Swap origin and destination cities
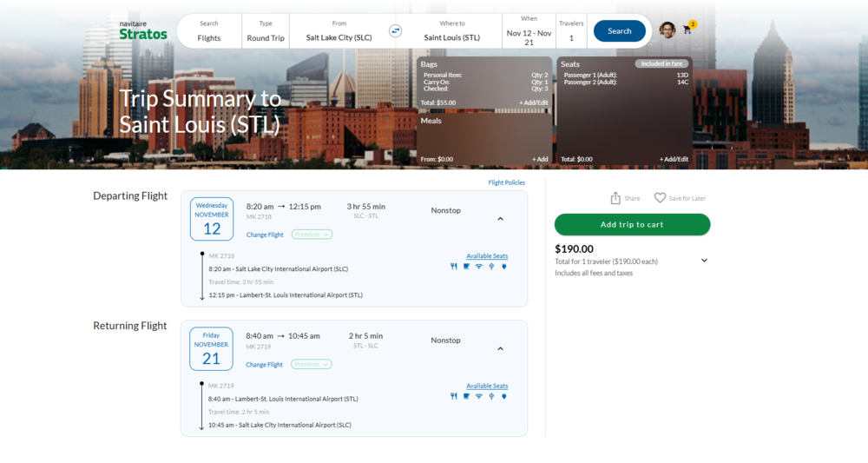868x463 pixels. click(395, 31)
